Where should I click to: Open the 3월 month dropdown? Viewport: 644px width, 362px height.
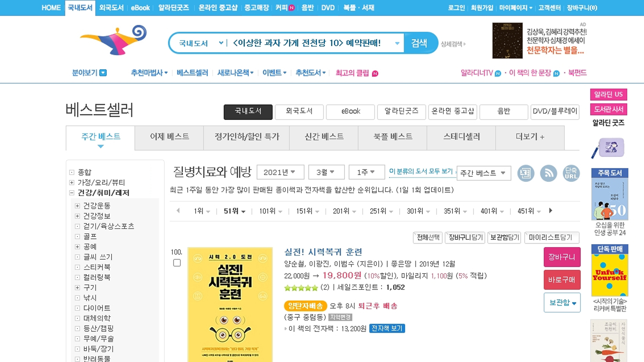click(326, 172)
